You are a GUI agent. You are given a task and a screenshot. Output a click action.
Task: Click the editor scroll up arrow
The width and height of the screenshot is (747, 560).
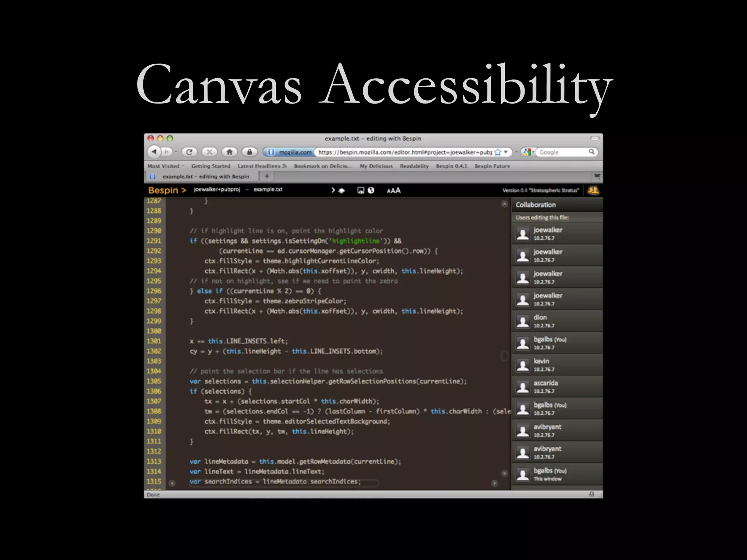click(x=504, y=204)
